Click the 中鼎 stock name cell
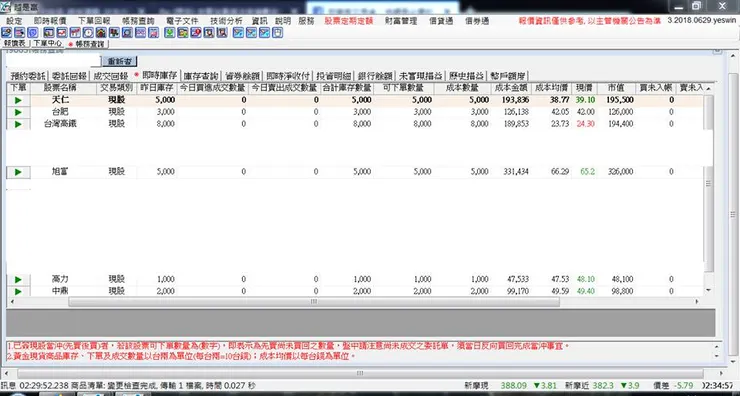Image resolution: width=740 pixels, height=396 pixels. pos(63,291)
